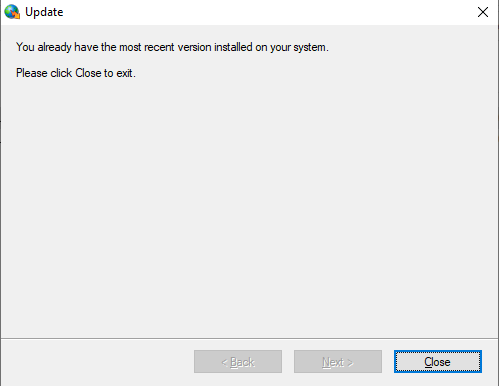Image resolution: width=499 pixels, height=386 pixels.
Task: Click empty footer area left of Back button
Action: tap(97, 362)
